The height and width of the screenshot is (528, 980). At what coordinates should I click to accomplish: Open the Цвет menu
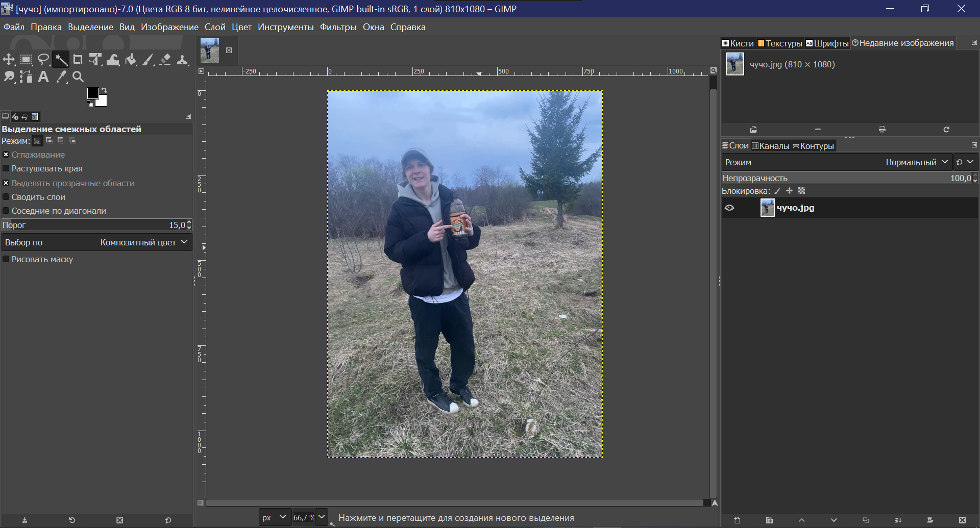(241, 27)
